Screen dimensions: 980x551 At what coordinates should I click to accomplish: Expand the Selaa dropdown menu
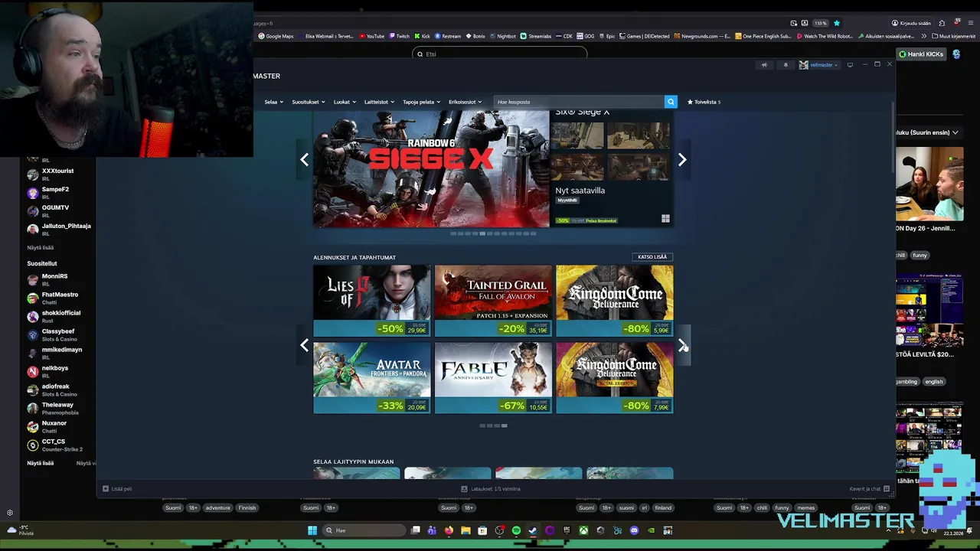[273, 102]
